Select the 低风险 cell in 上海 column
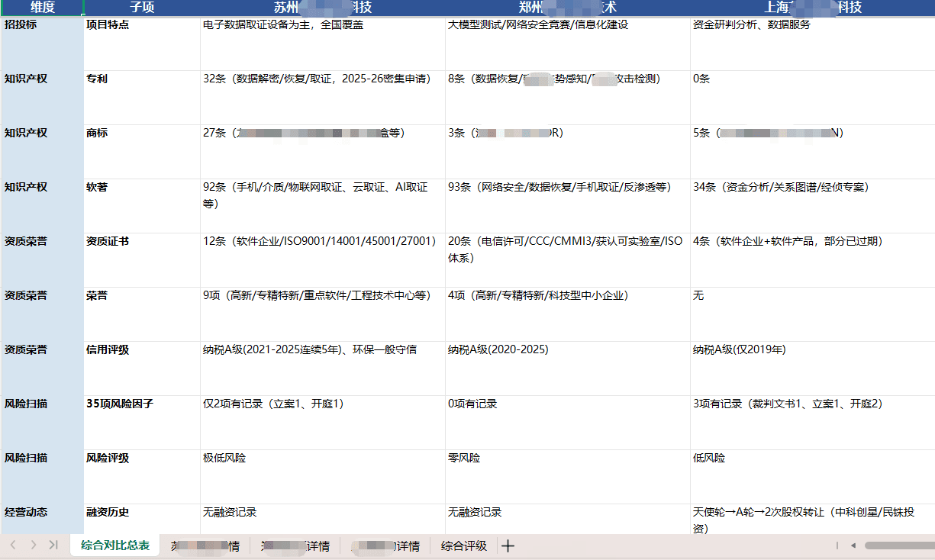 [813, 477]
